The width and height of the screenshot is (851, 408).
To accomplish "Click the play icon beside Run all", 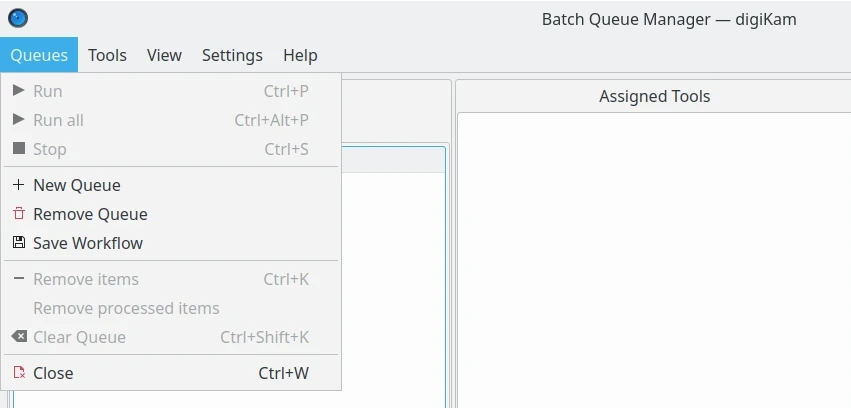I will [x=18, y=120].
